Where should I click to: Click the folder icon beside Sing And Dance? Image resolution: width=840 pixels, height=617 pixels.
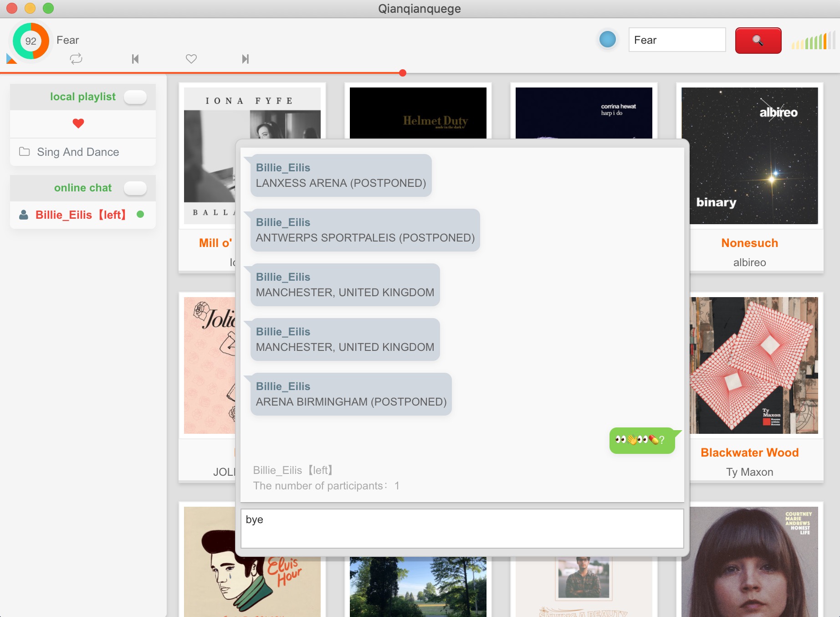point(25,152)
